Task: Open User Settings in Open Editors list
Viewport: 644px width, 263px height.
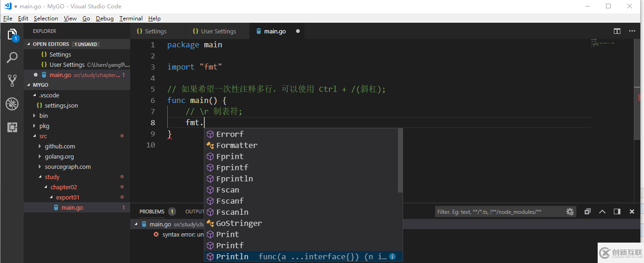Action: pyautogui.click(x=77, y=64)
